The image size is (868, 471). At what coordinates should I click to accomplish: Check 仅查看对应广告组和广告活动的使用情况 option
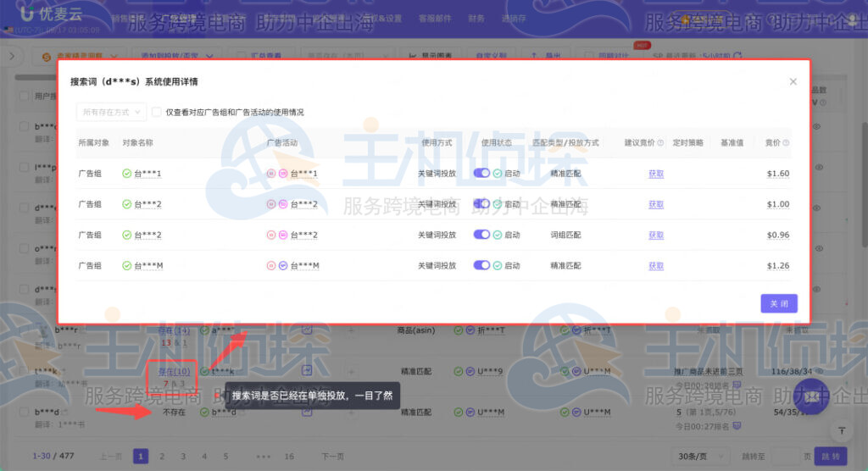157,113
